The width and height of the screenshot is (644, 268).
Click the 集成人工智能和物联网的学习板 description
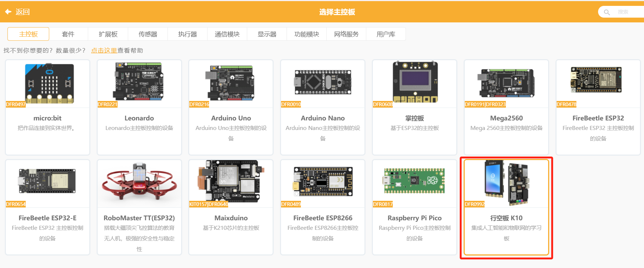pyautogui.click(x=507, y=233)
